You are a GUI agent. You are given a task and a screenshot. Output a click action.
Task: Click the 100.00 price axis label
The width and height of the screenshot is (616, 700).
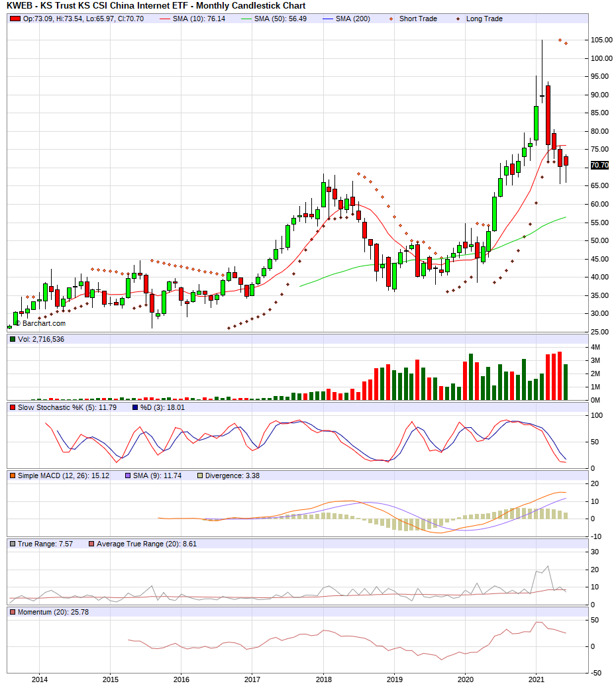(601, 58)
